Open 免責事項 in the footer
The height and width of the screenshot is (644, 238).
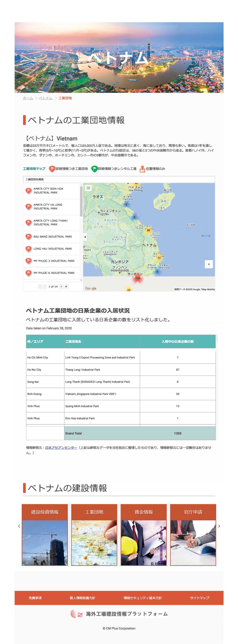[x=35, y=598]
